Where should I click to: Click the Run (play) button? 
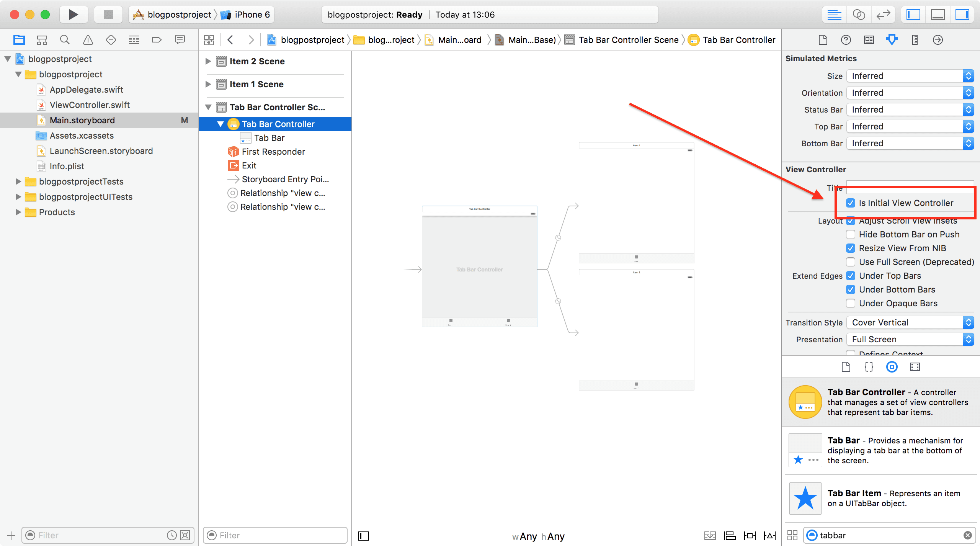(73, 15)
